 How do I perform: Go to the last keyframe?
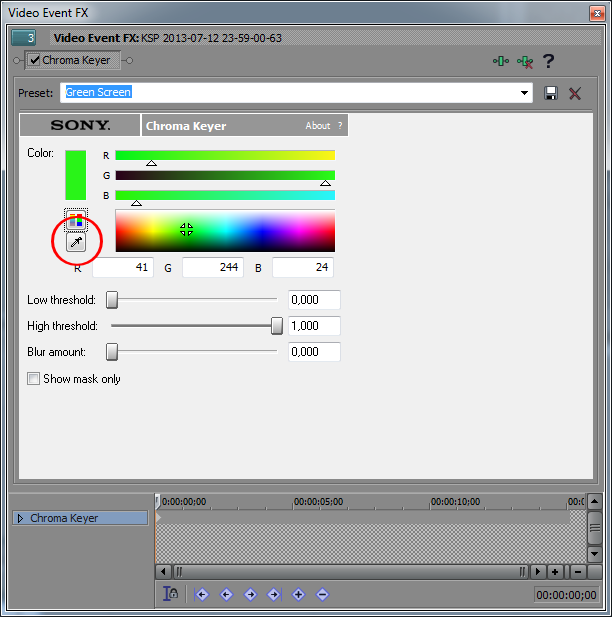(x=274, y=594)
